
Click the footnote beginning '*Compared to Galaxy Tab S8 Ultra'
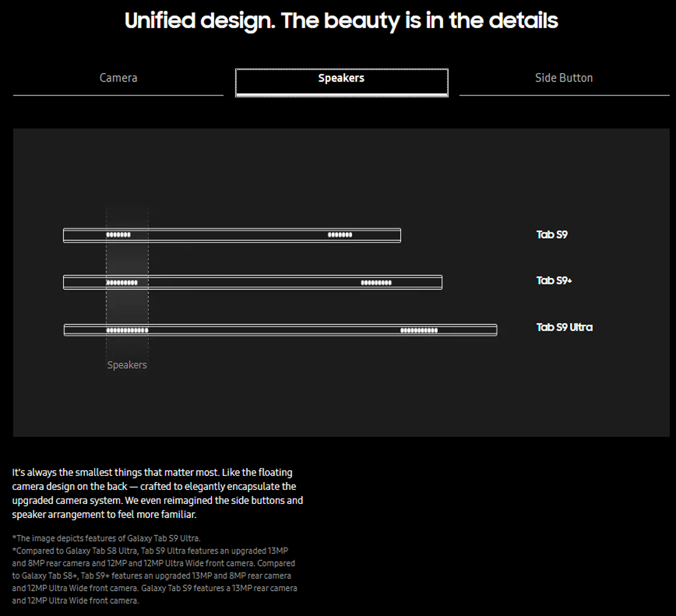click(x=154, y=575)
